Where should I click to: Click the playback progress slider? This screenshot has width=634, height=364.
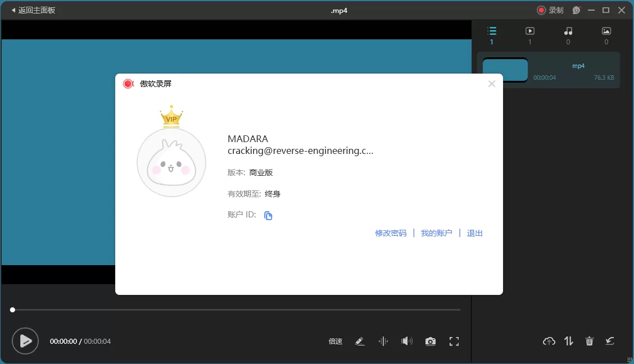(236, 310)
